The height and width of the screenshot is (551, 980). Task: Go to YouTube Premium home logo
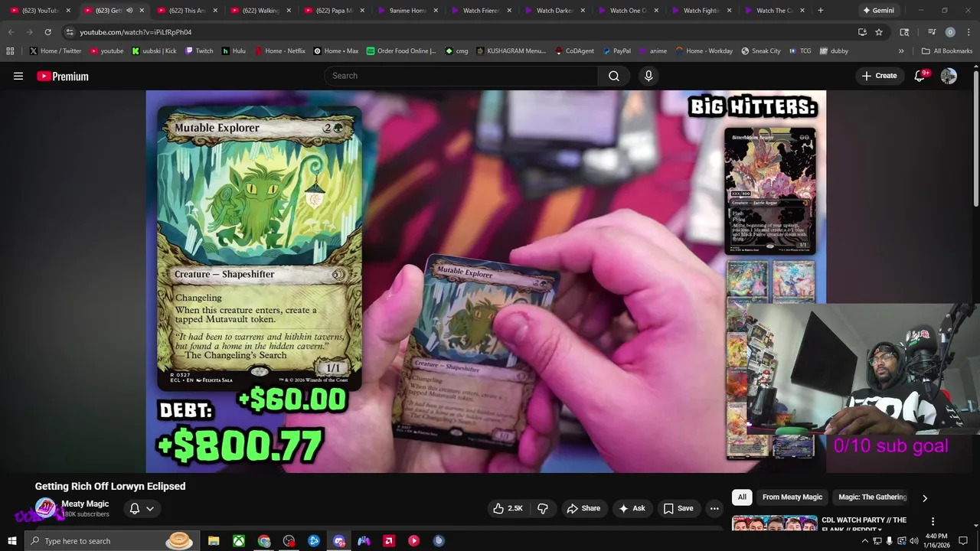pos(63,76)
